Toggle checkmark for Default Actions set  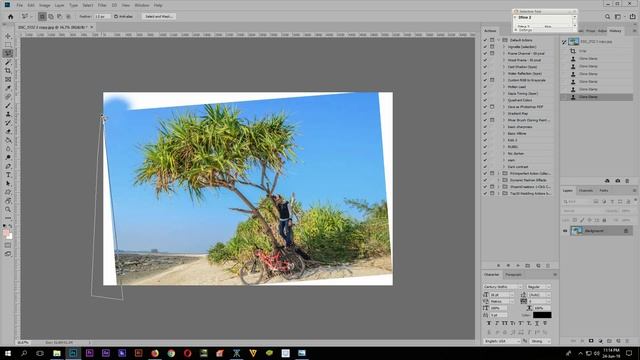pos(485,40)
